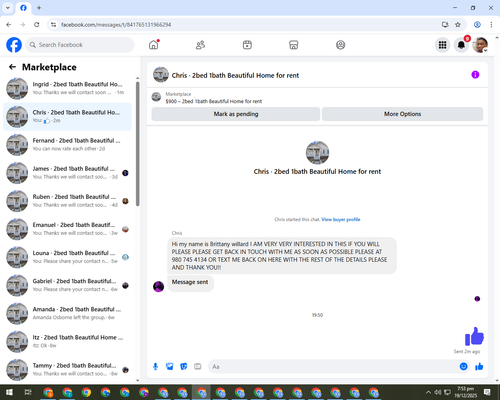This screenshot has width=500, height=400.
Task: Open Amanda's conversation
Action: (x=67, y=313)
